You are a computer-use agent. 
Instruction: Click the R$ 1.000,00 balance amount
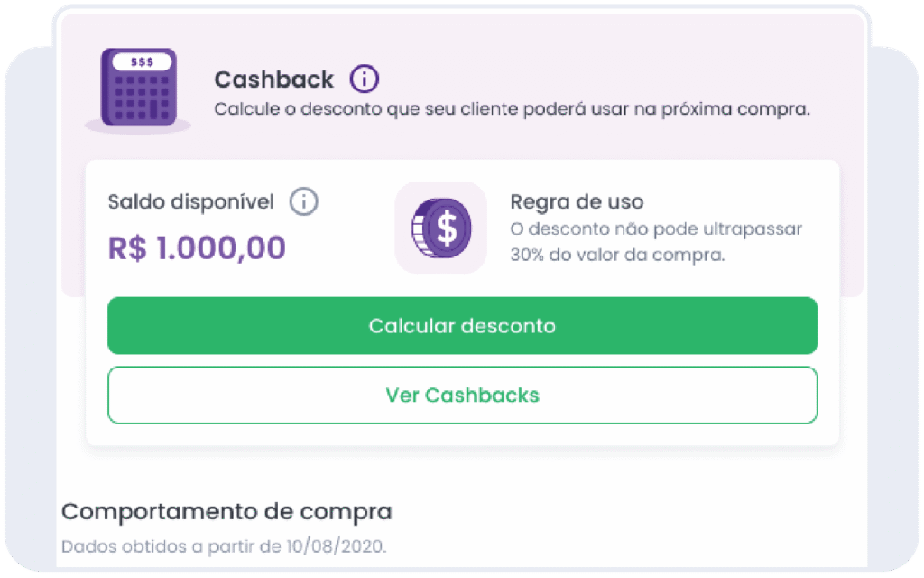point(197,247)
